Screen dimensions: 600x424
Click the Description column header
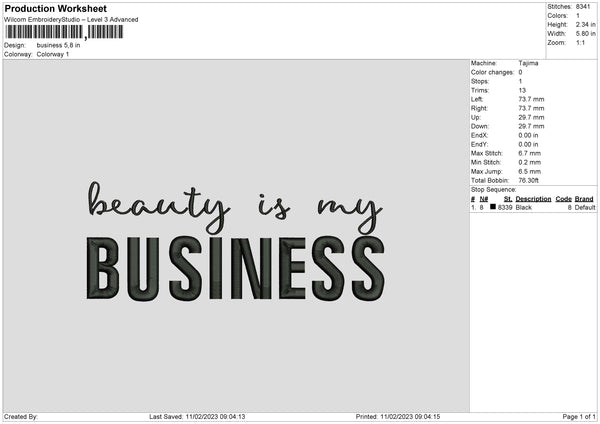click(x=533, y=199)
